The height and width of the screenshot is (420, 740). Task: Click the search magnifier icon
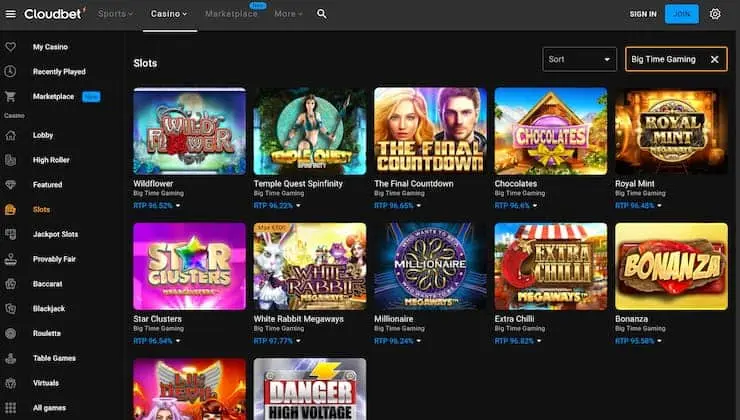coord(322,14)
